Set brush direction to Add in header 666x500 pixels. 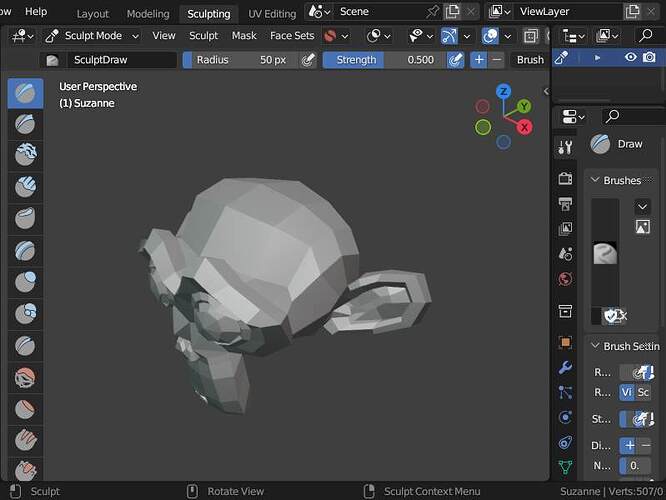479,60
